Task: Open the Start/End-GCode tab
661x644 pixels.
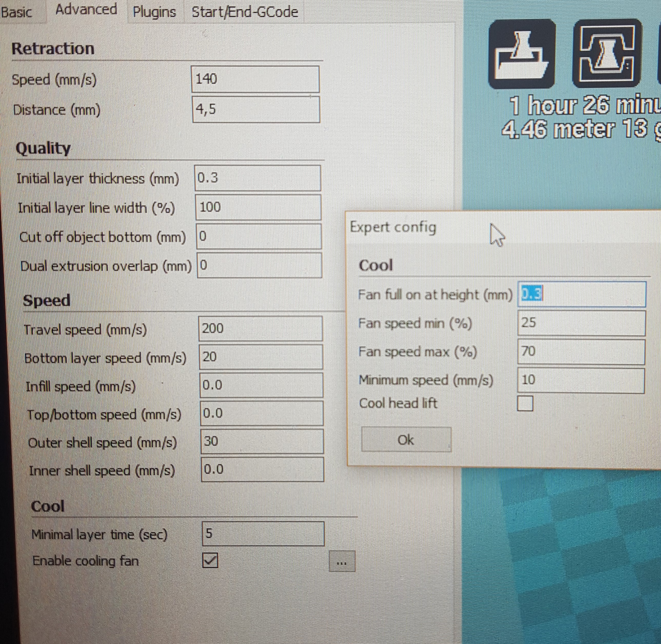Action: 245,12
